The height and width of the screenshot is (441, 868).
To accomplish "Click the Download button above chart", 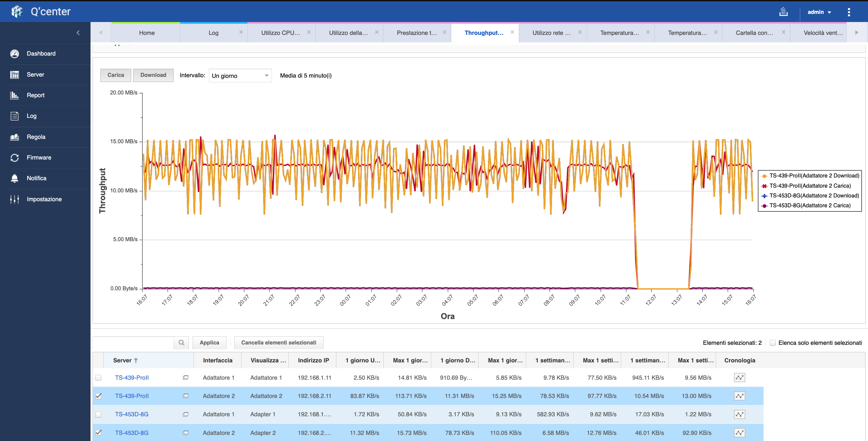I will [153, 75].
